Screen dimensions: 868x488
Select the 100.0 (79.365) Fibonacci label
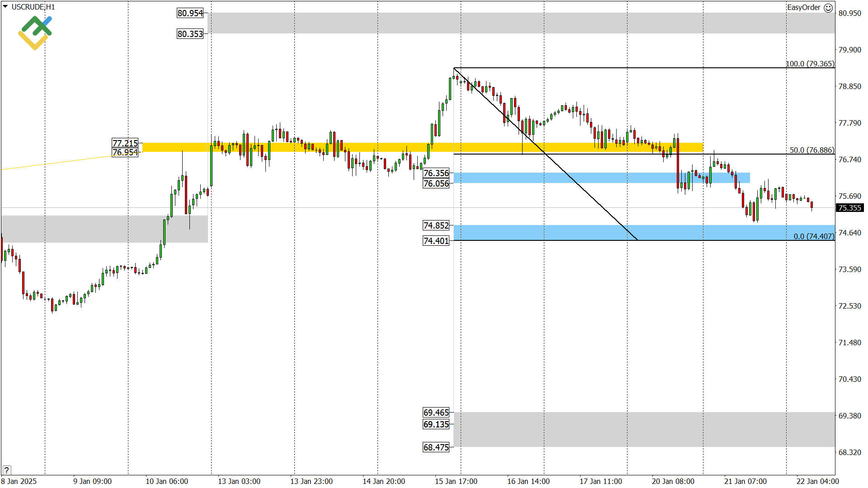tap(810, 64)
